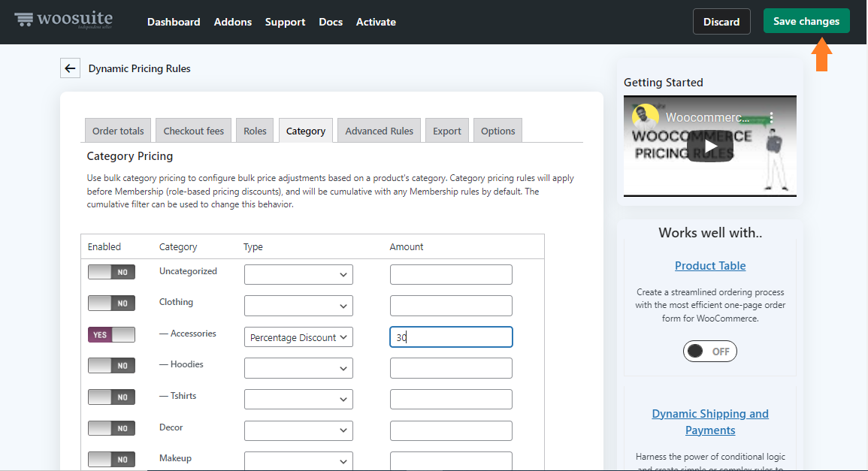Switch to the Roles tab

click(x=255, y=131)
